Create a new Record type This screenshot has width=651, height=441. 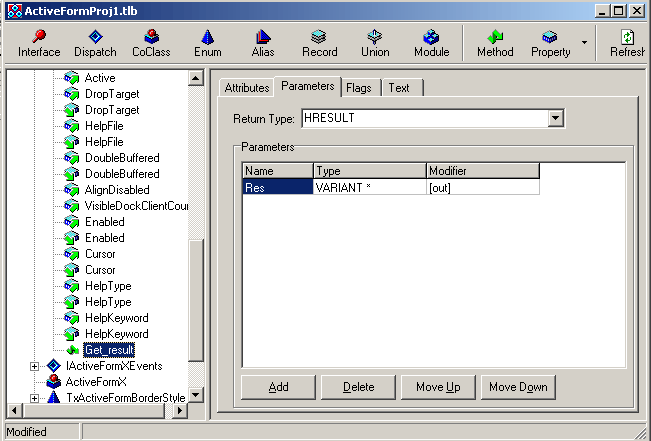[319, 43]
